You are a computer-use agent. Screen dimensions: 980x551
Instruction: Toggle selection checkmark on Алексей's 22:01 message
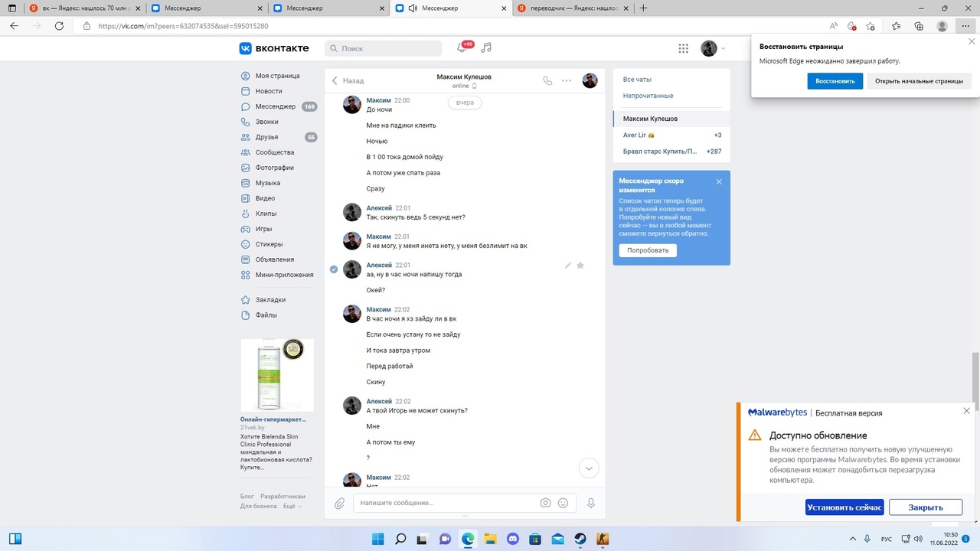coord(334,269)
